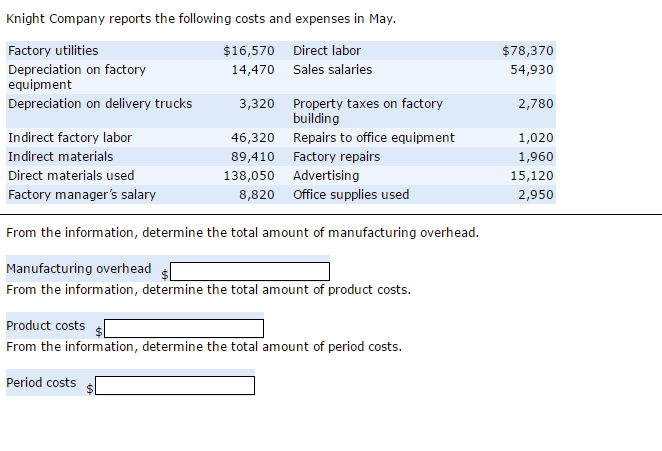662x451 pixels.
Task: Click the Product costs field label
Action: (x=46, y=326)
